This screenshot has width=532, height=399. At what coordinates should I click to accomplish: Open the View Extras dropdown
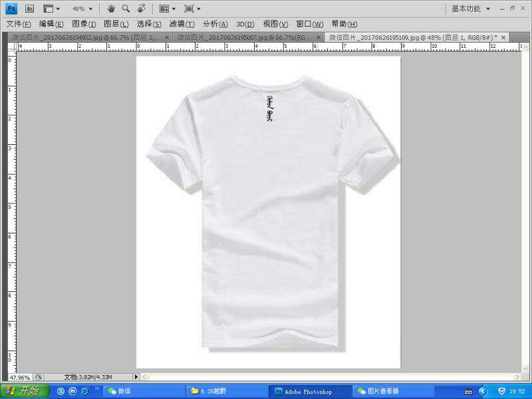click(x=51, y=9)
